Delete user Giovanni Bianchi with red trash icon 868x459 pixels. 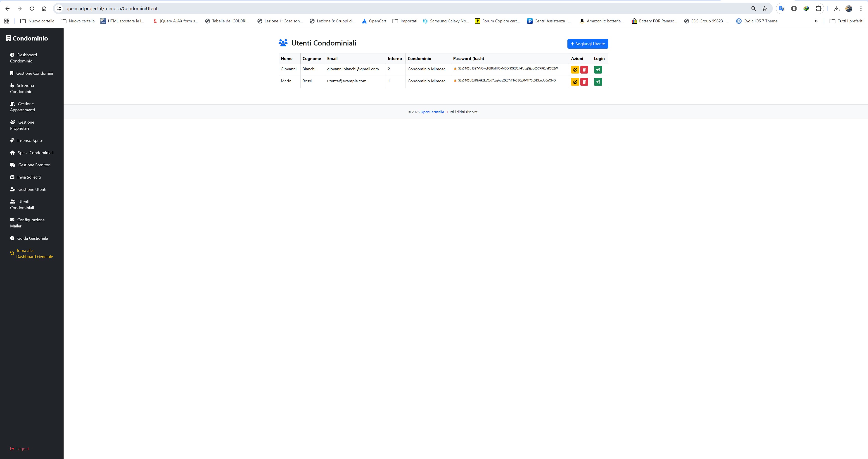584,70
